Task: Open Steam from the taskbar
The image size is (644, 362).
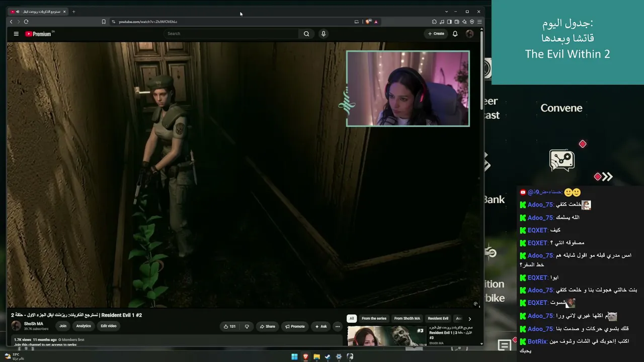Action: 328,357
